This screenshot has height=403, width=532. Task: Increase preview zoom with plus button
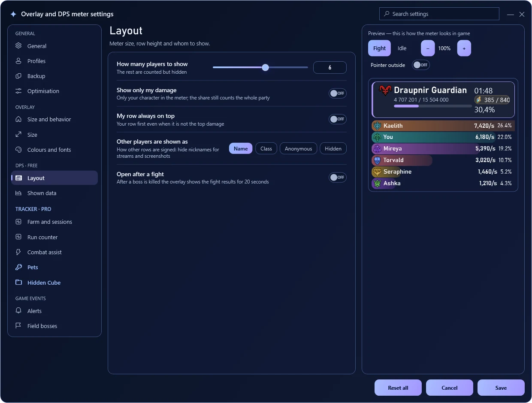coord(464,48)
